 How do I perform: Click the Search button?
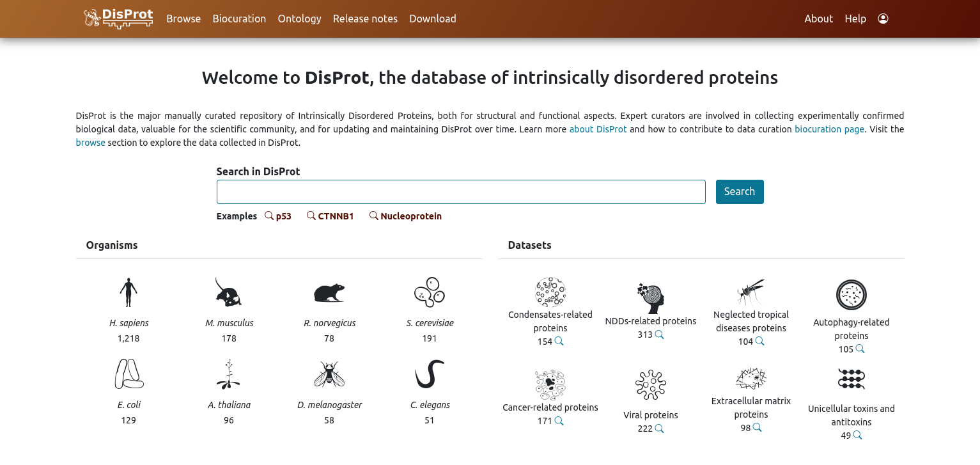coord(740,192)
